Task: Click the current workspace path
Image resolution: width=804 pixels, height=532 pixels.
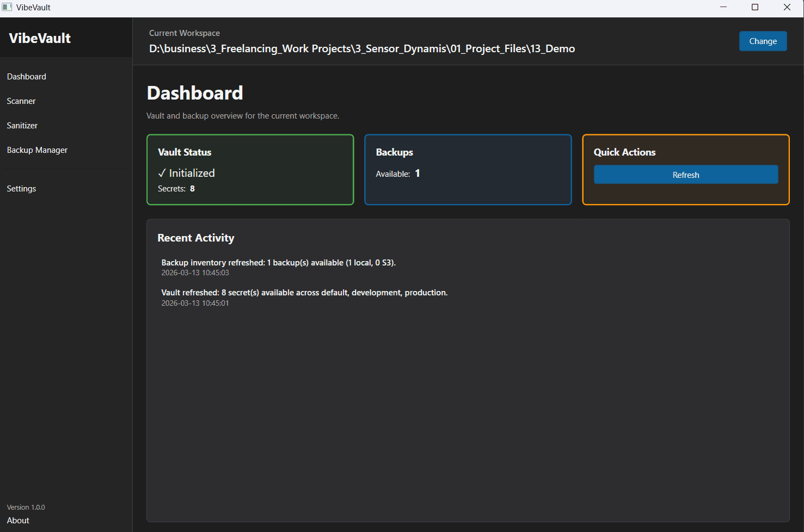Action: pos(361,48)
